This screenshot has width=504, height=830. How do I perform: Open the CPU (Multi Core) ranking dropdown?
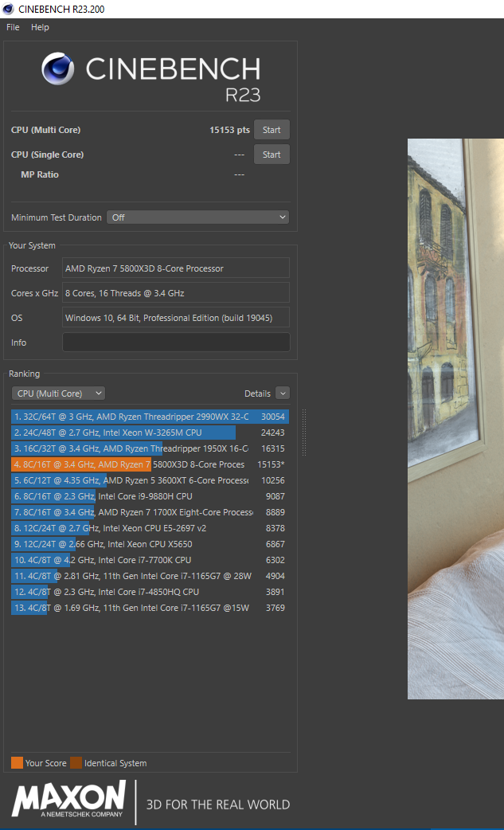[58, 393]
